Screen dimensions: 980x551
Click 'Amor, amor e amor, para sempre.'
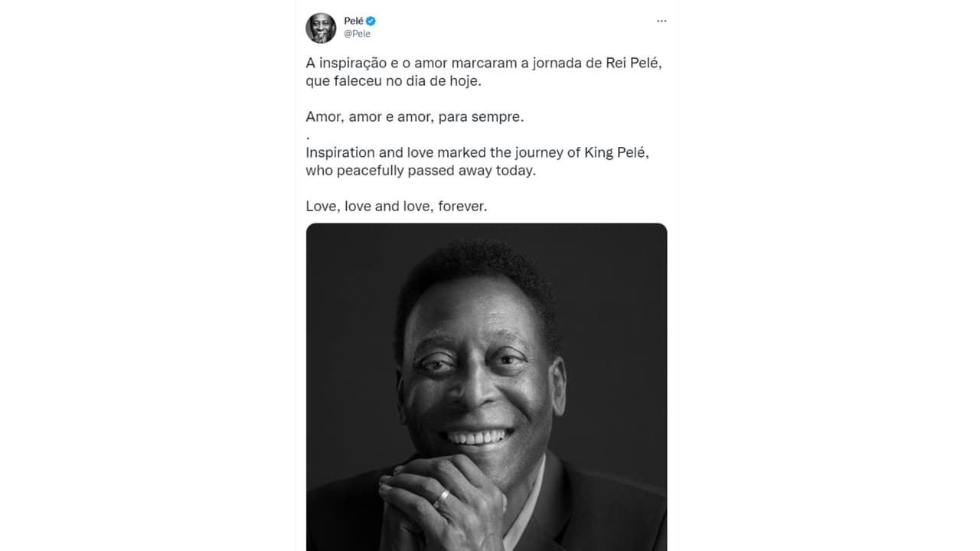[x=415, y=117]
